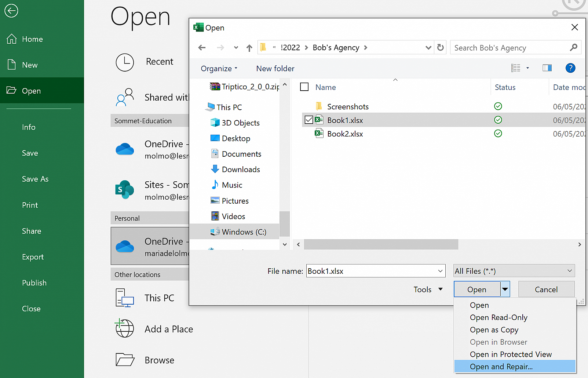Tick the select-all checkbox beside Name
Viewport: 588px width, 378px height.
click(x=304, y=87)
